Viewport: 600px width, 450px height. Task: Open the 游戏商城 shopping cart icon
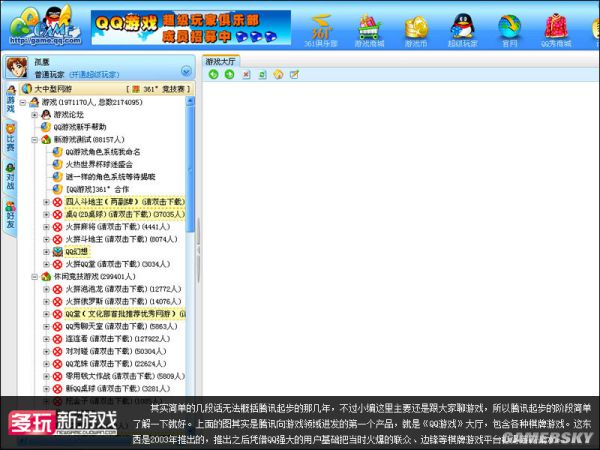click(369, 31)
